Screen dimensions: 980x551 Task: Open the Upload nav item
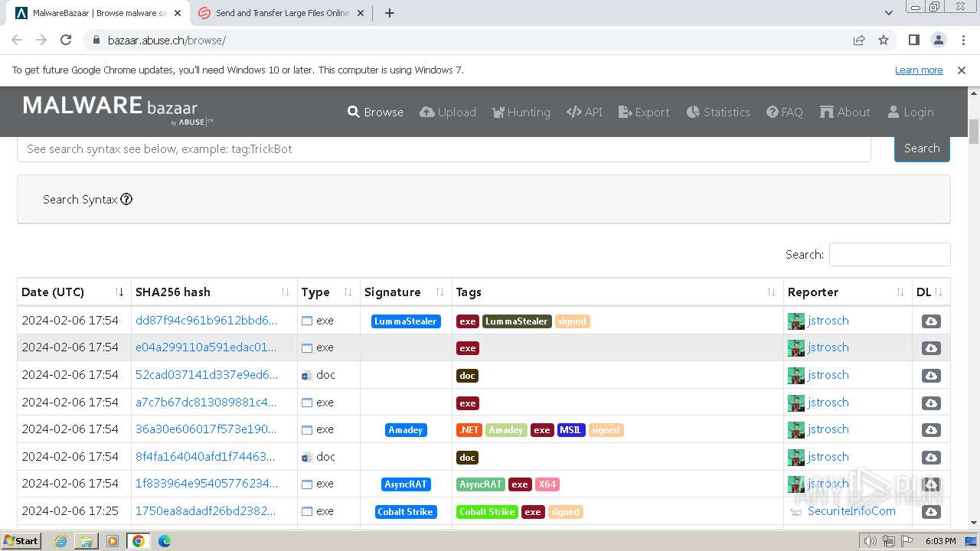point(448,112)
